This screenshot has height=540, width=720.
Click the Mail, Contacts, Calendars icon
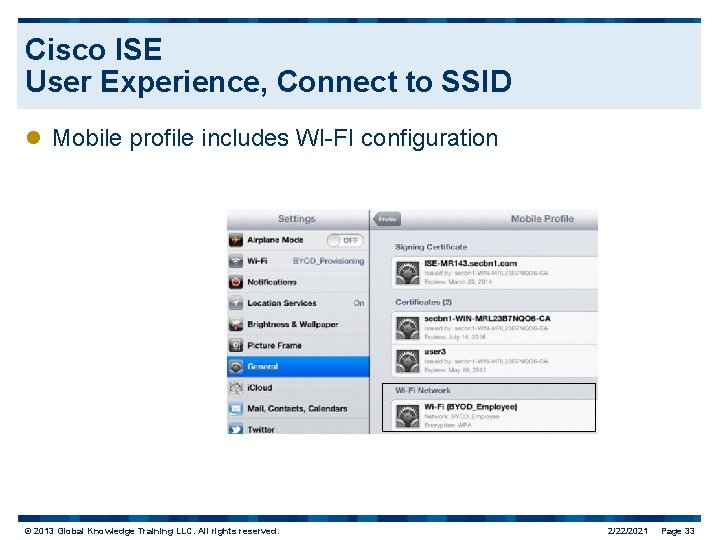pos(236,409)
